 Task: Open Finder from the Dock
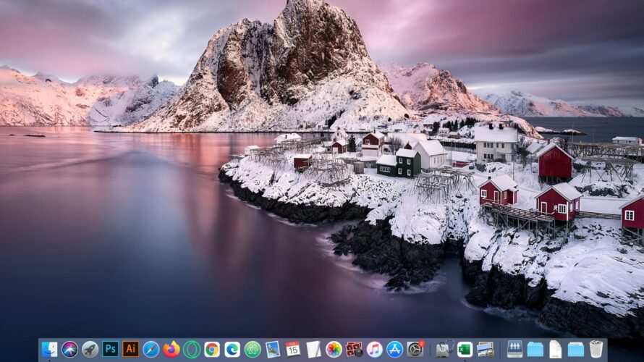coord(50,349)
